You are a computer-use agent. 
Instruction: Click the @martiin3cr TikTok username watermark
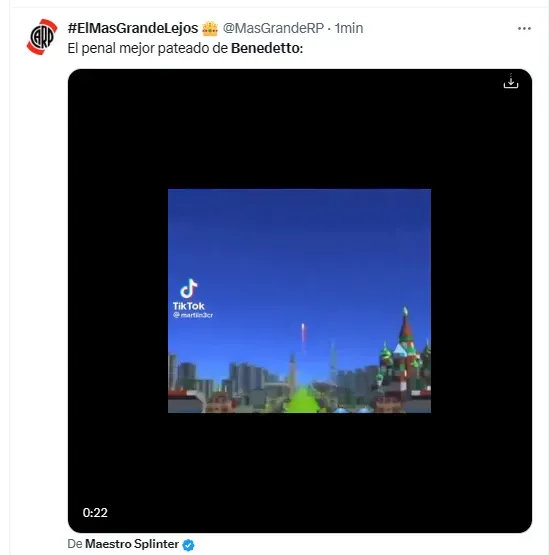193,315
